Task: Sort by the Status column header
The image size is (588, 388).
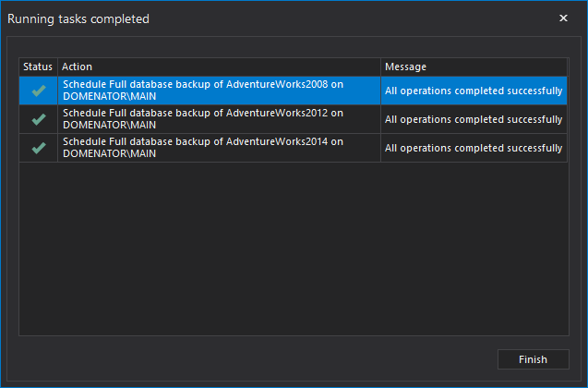Action: pos(38,67)
